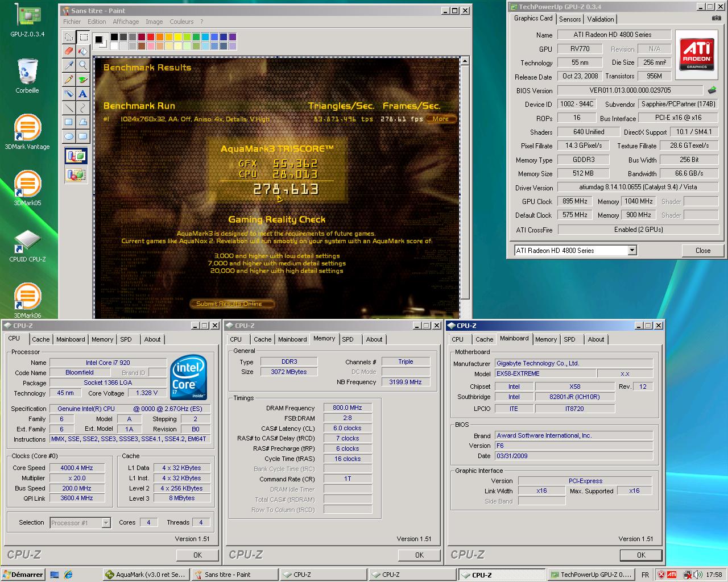This screenshot has width=728, height=582.
Task: Pick the yellow color swatch in Paint palette
Action: (178, 37)
